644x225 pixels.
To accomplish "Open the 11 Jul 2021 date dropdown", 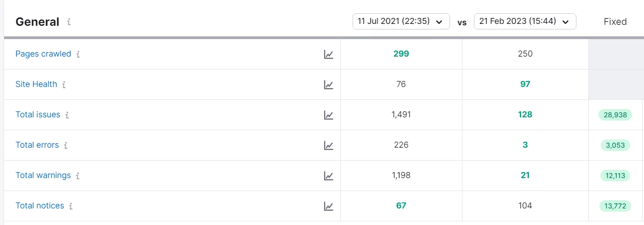I will pos(401,21).
